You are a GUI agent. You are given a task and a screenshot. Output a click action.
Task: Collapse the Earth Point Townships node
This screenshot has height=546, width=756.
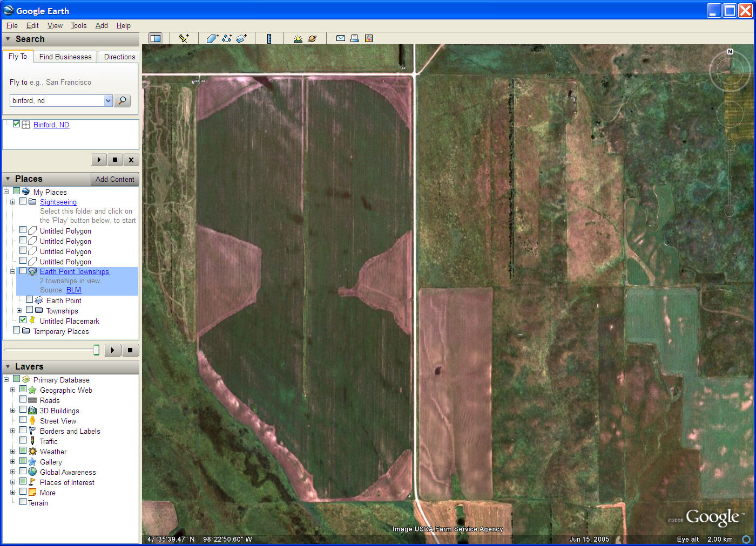pyautogui.click(x=12, y=271)
